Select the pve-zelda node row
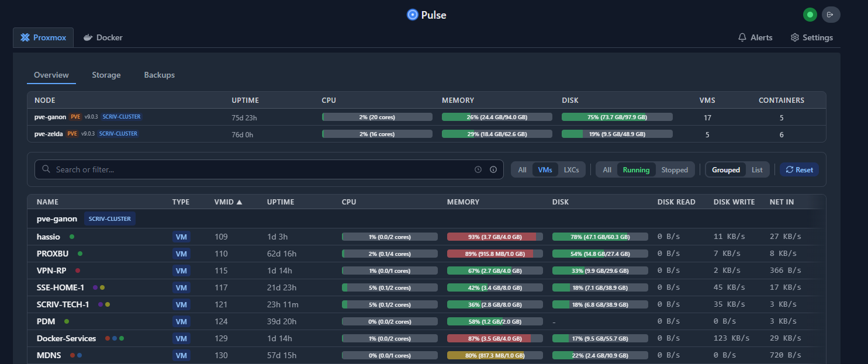This screenshot has width=868, height=364. [x=426, y=134]
